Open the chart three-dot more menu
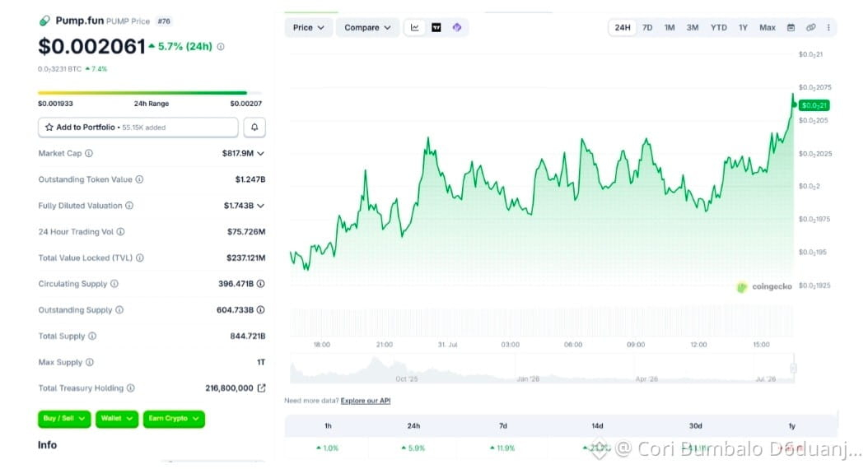Image resolution: width=868 pixels, height=469 pixels. (x=828, y=28)
